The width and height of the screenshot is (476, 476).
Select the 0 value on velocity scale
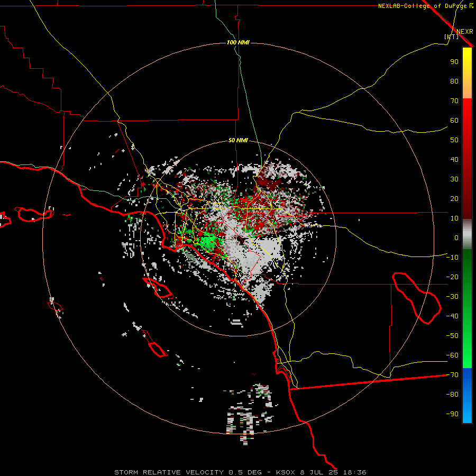tap(456, 237)
